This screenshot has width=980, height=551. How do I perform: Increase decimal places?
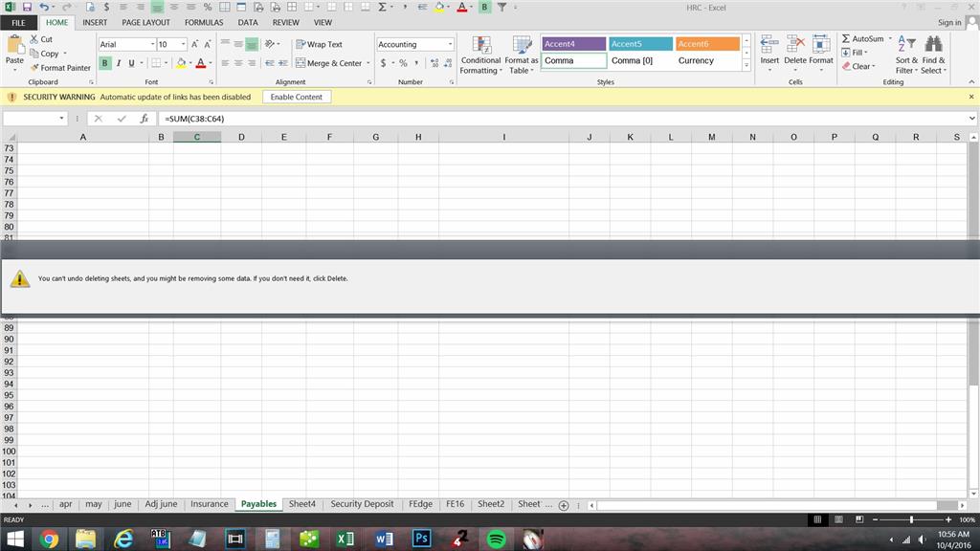pos(434,63)
